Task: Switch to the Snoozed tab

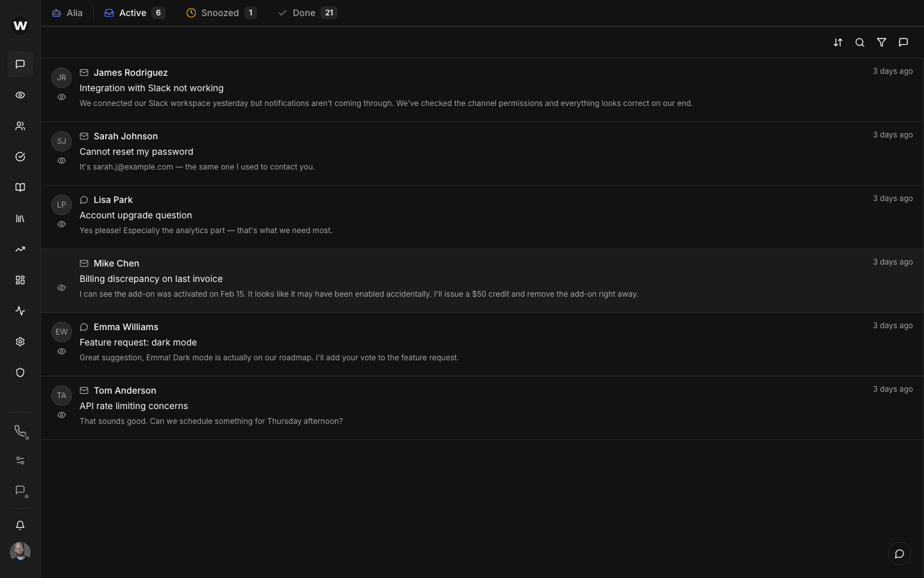Action: point(221,13)
